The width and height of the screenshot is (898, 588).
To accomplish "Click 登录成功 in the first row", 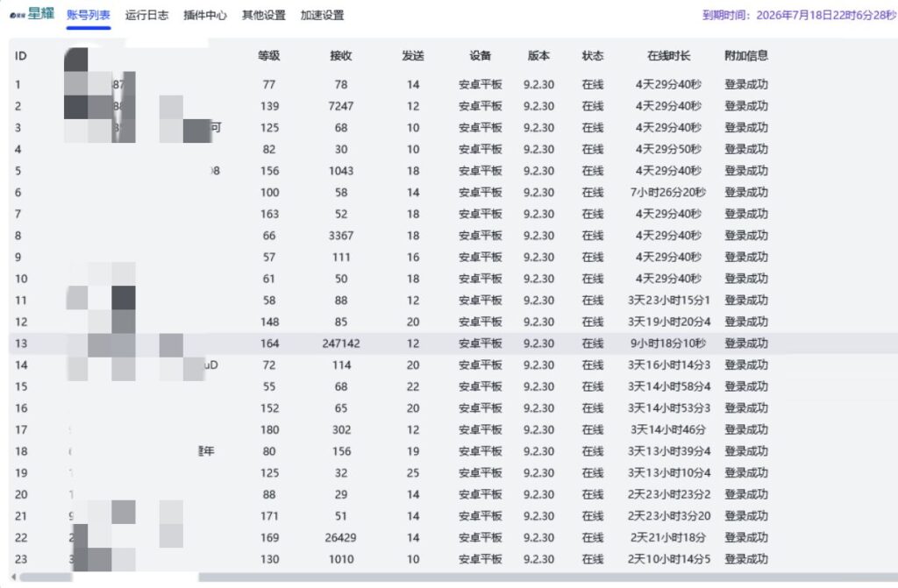I will 746,85.
